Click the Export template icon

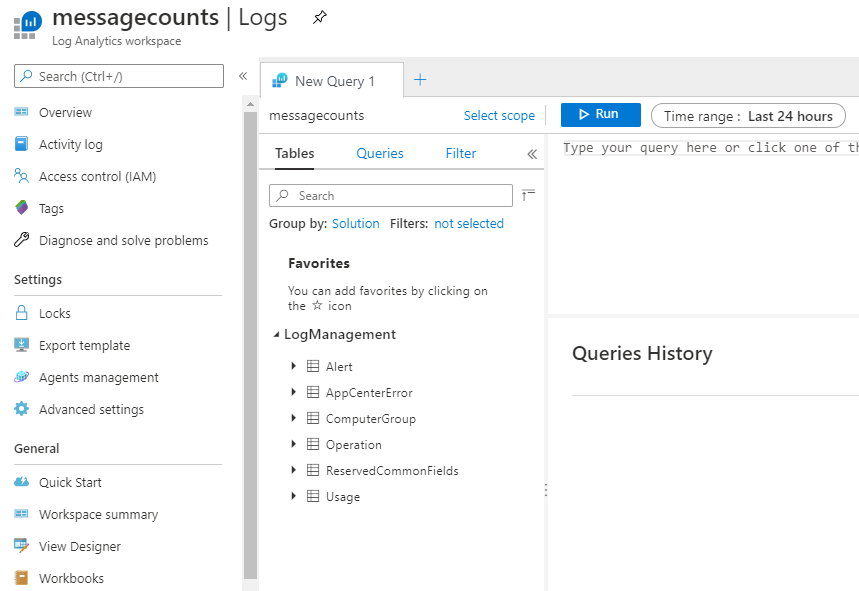click(x=21, y=345)
